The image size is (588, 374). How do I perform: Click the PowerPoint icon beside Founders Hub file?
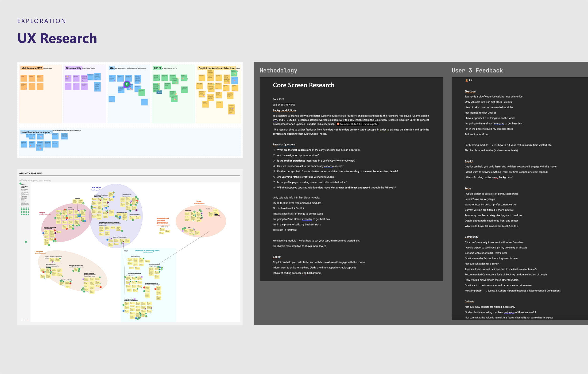(338, 124)
